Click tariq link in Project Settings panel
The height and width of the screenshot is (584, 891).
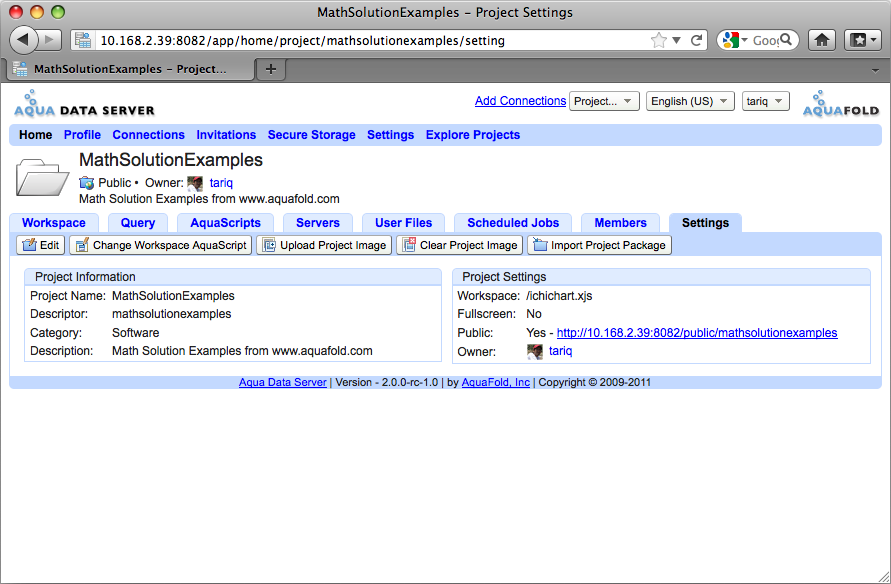click(560, 351)
